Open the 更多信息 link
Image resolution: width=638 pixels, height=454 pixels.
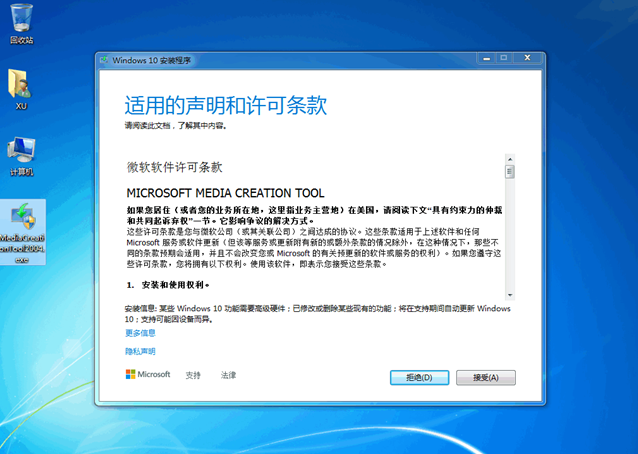(140, 333)
